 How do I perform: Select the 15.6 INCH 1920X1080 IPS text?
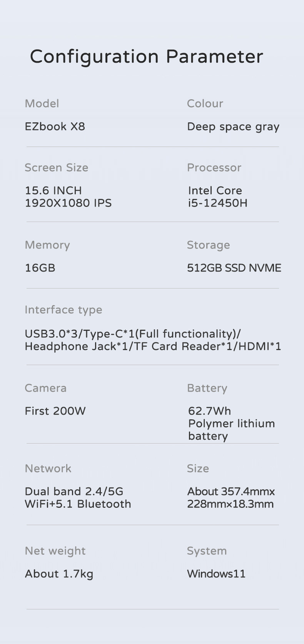point(68,197)
